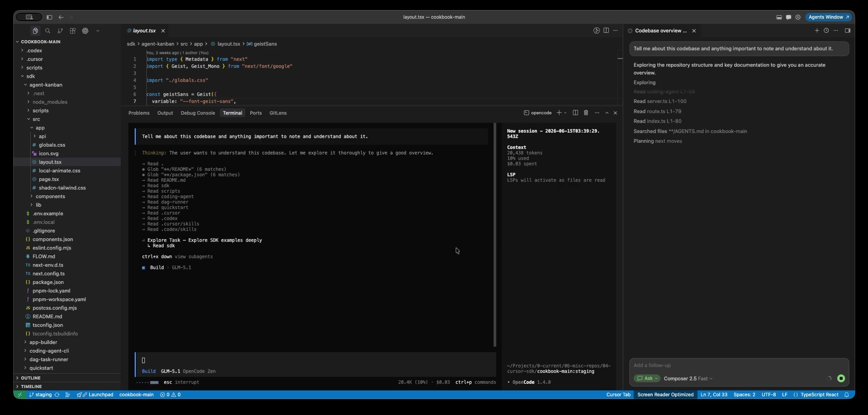Stop the agent with the green button

841,378
